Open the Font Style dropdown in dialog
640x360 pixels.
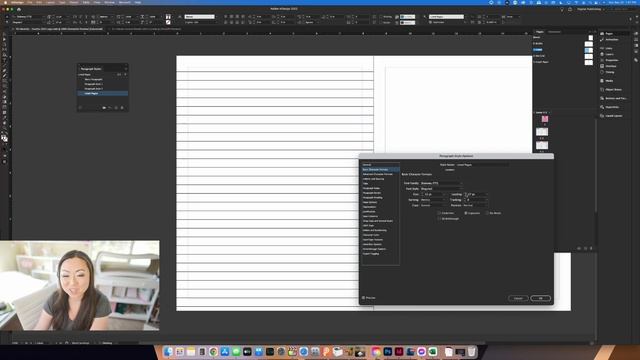coord(441,189)
